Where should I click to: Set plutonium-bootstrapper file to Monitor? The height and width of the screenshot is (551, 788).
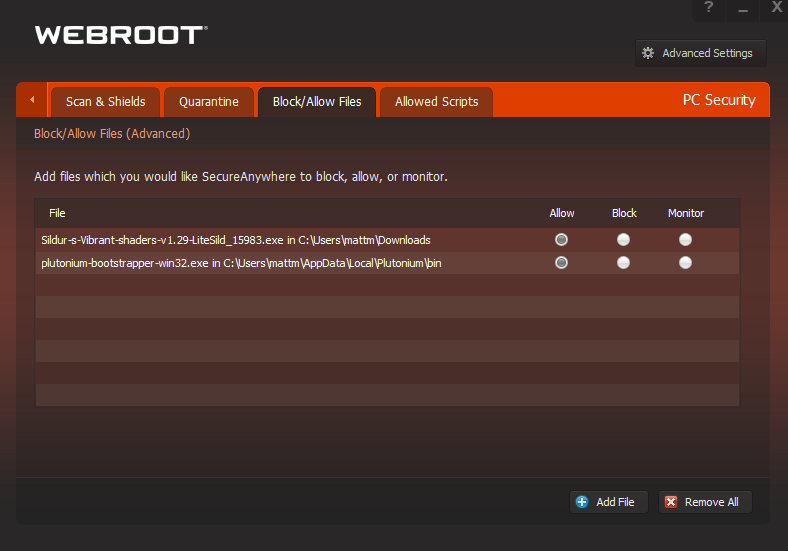click(x=685, y=262)
